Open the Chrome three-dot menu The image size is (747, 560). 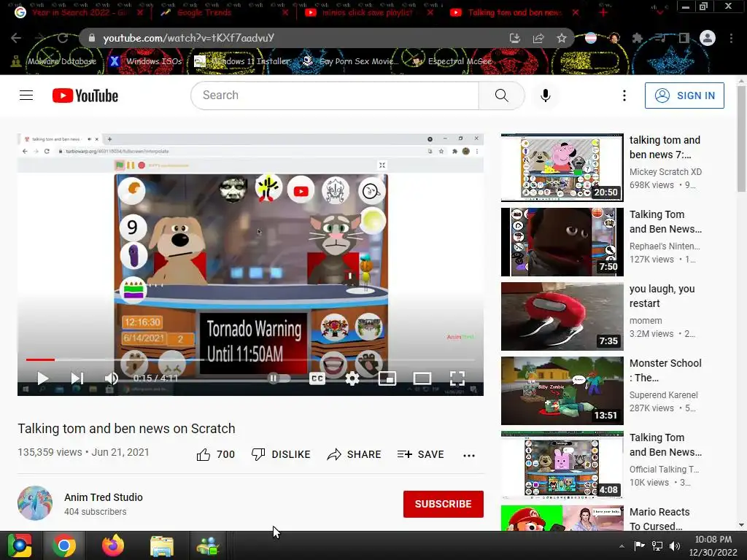pyautogui.click(x=731, y=38)
